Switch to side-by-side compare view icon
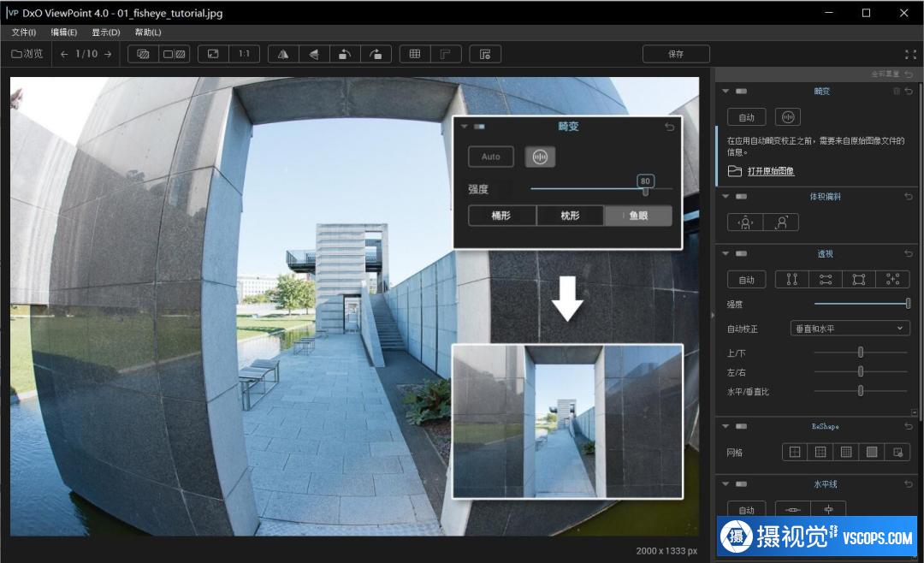The image size is (924, 563). (x=175, y=54)
